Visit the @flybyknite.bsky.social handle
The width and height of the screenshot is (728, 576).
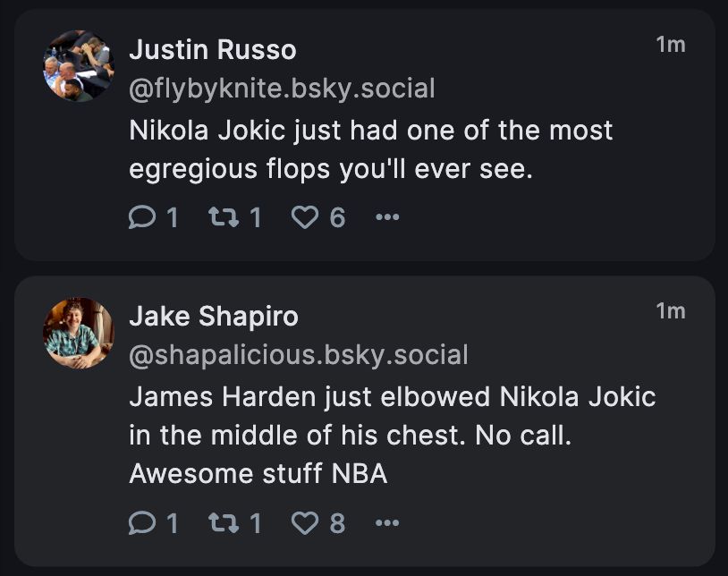282,89
